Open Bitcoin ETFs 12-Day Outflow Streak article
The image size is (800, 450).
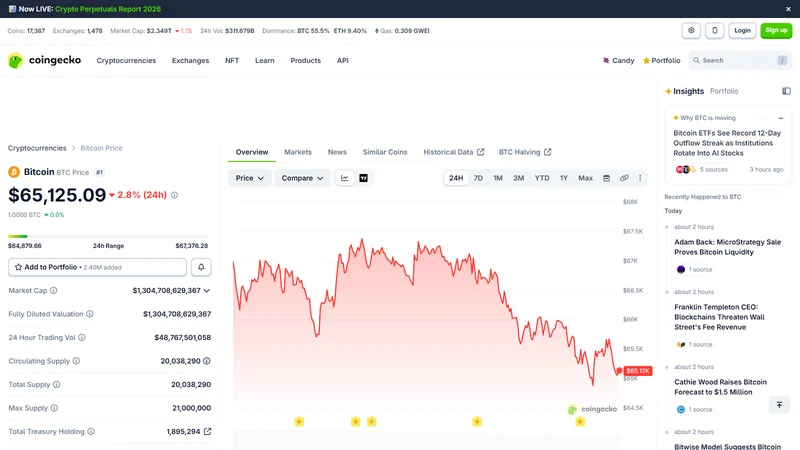727,143
